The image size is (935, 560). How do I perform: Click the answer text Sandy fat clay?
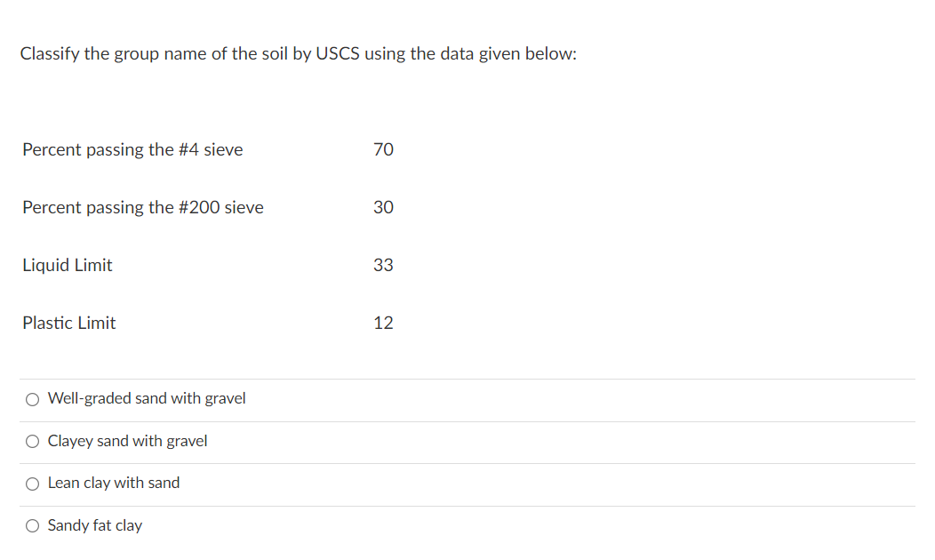95,525
